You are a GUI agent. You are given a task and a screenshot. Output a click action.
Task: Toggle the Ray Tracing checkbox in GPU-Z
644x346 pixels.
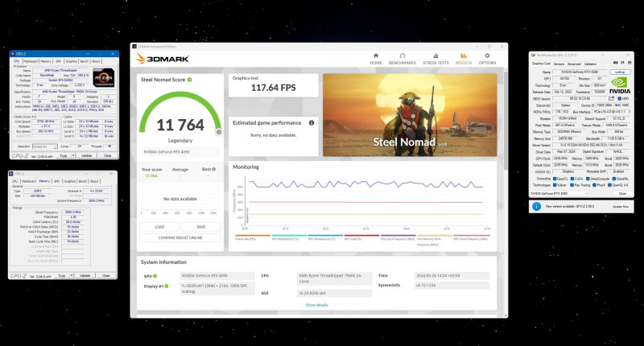pos(572,185)
